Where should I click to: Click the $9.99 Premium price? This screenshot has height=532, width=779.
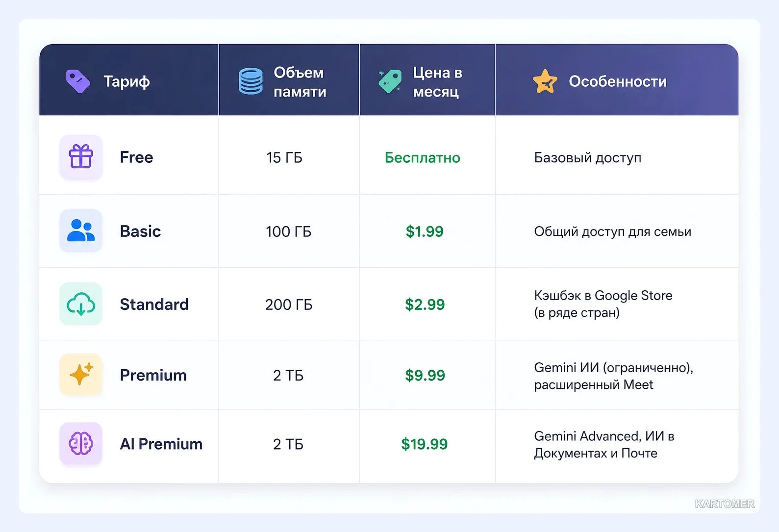tap(425, 376)
